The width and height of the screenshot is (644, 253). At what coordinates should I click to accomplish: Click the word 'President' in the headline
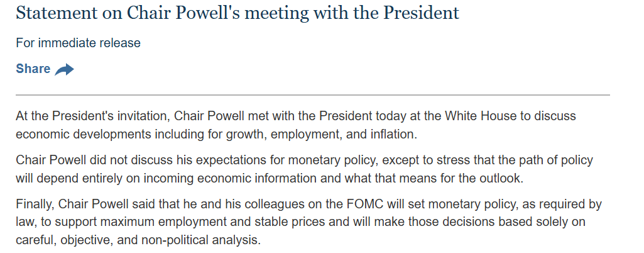click(422, 13)
